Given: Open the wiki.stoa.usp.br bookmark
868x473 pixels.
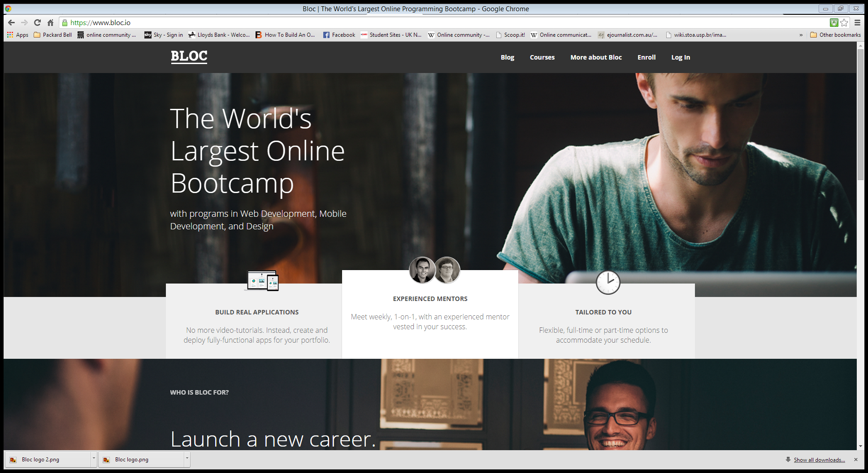Looking at the screenshot, I should coord(696,34).
